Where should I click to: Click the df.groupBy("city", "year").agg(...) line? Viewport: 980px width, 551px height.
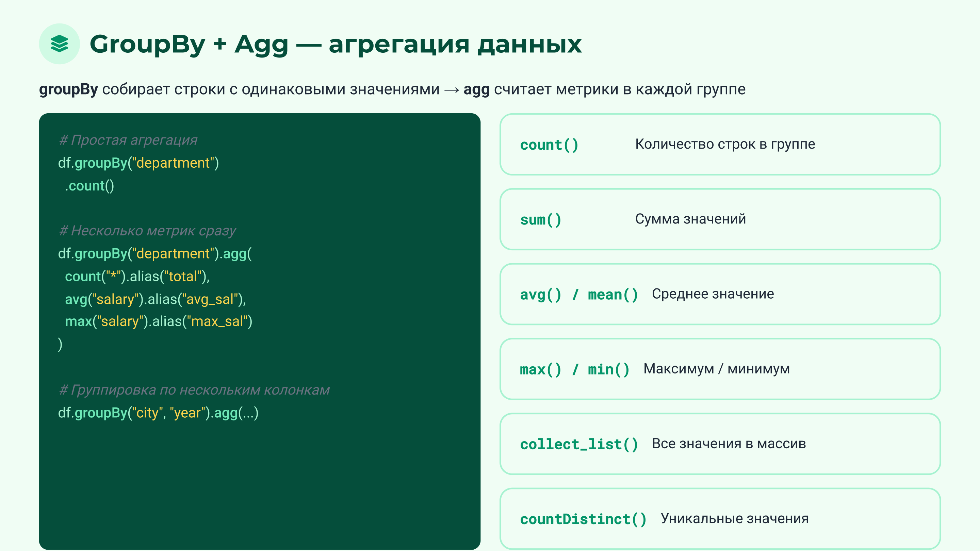pyautogui.click(x=158, y=413)
